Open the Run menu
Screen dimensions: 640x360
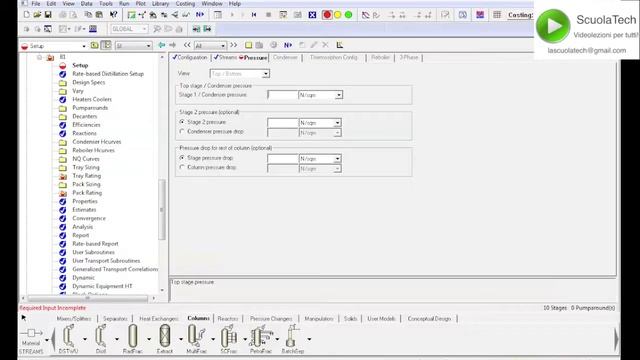click(x=124, y=3)
